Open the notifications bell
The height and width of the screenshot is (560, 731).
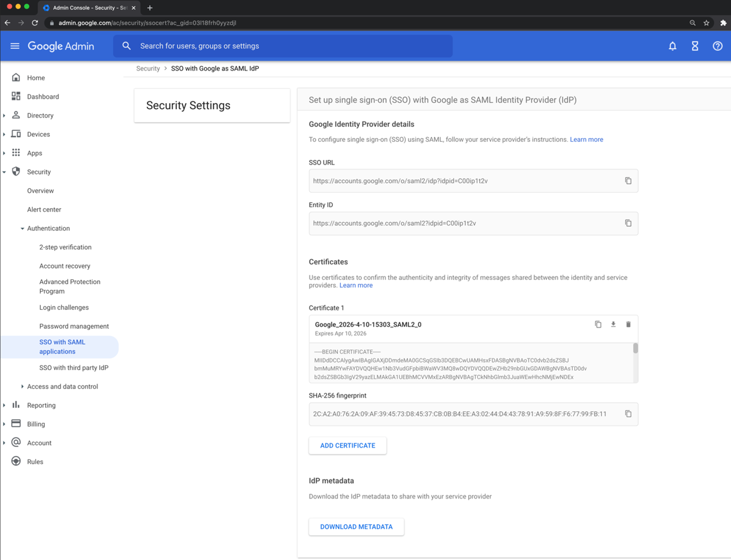[x=672, y=46]
